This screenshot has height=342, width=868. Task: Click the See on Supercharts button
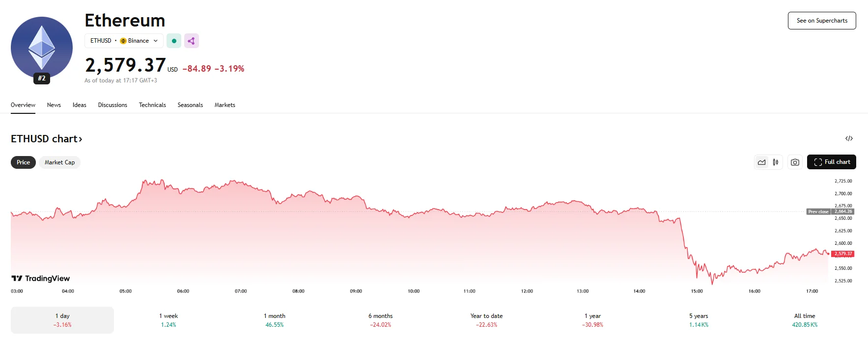[822, 21]
